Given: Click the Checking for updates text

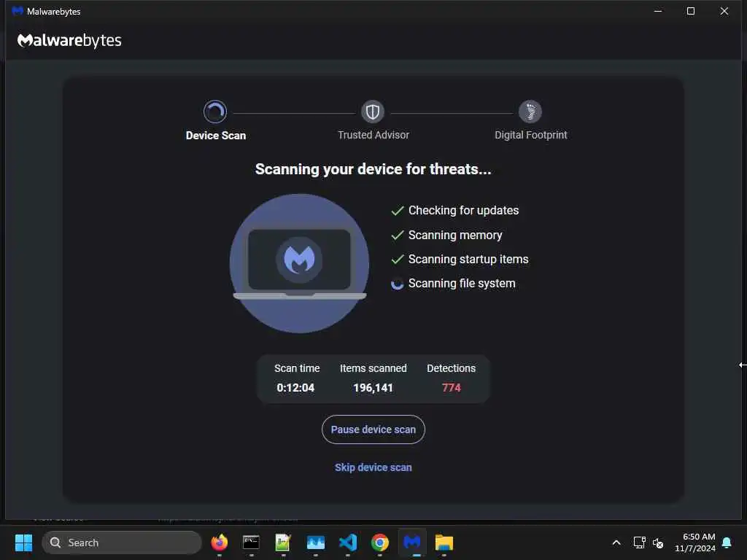Looking at the screenshot, I should (x=463, y=211).
